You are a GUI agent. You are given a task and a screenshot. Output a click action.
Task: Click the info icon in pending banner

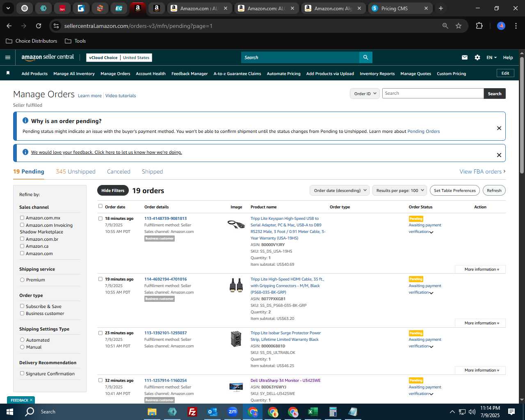coord(25,121)
